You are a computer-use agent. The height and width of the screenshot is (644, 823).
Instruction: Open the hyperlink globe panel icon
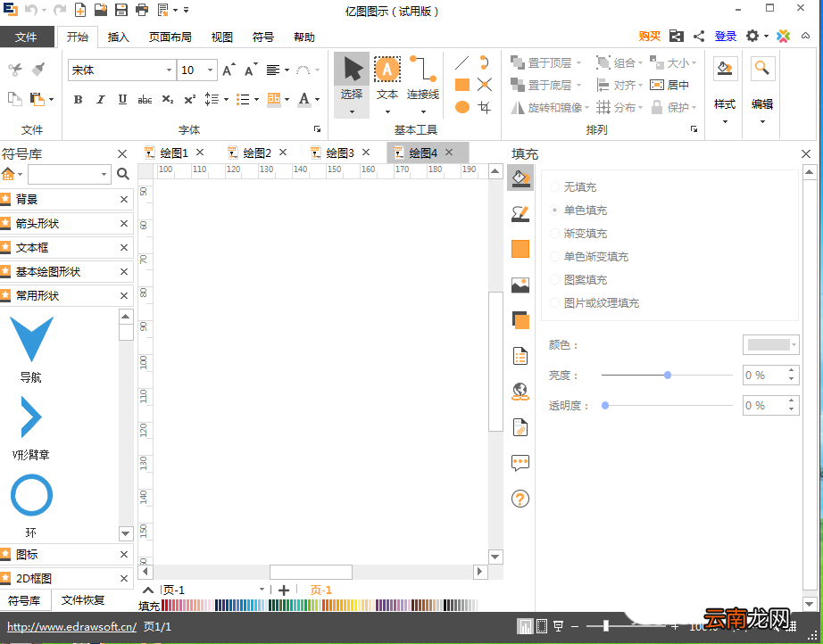[520, 392]
